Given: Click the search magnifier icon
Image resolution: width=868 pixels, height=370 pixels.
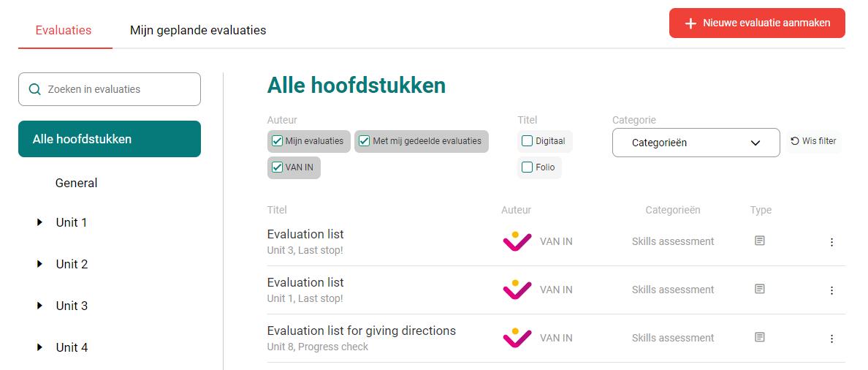Looking at the screenshot, I should point(34,89).
